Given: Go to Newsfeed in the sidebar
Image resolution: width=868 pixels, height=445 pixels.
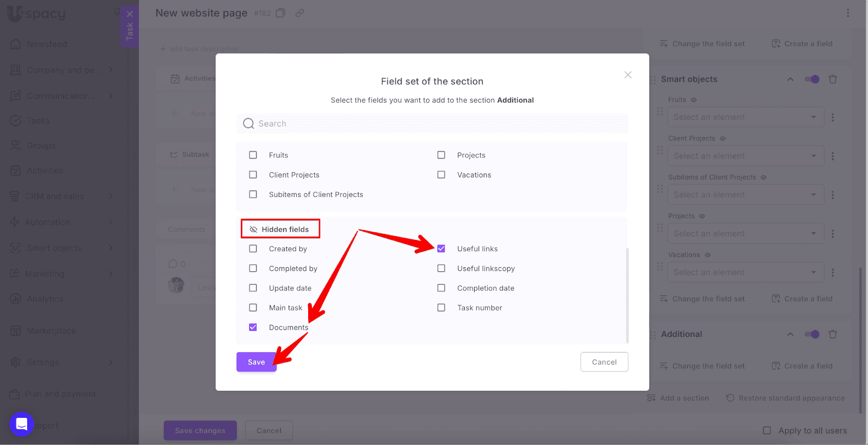Looking at the screenshot, I should [47, 44].
